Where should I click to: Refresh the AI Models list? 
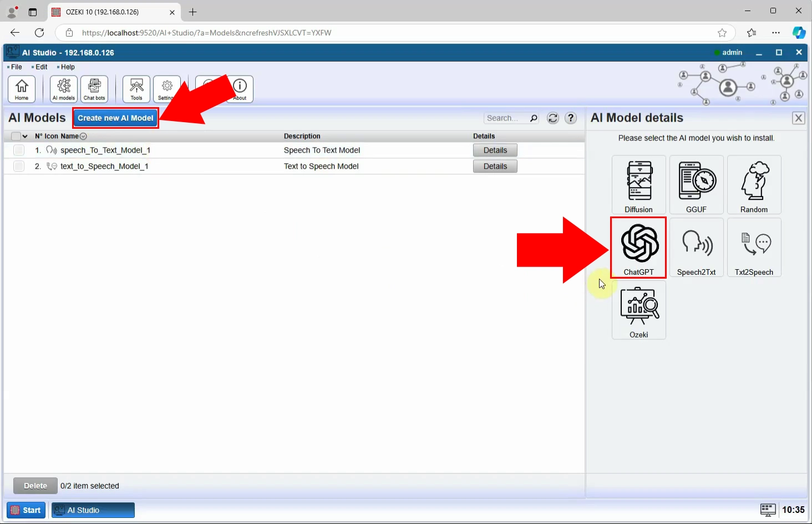553,118
